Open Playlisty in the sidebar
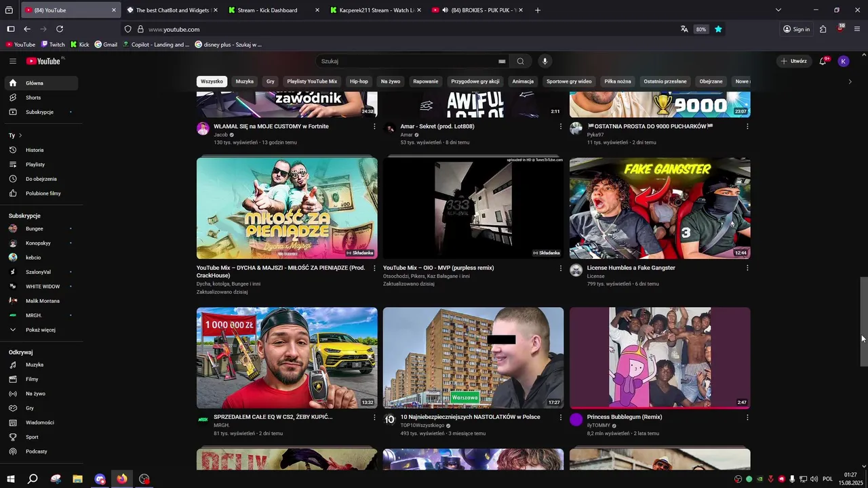The width and height of the screenshot is (868, 488). point(41,165)
